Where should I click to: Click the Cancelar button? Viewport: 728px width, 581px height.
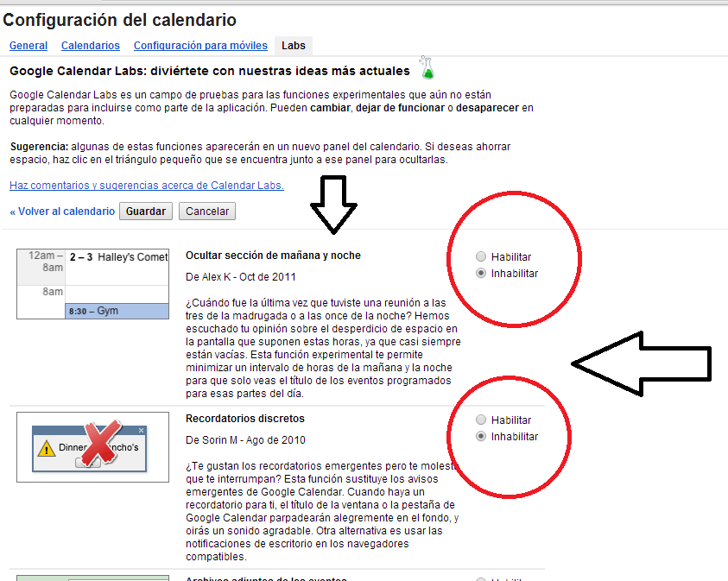click(207, 212)
